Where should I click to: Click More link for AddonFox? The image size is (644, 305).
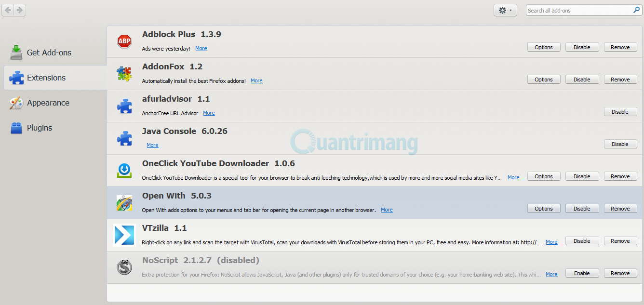[x=256, y=80]
